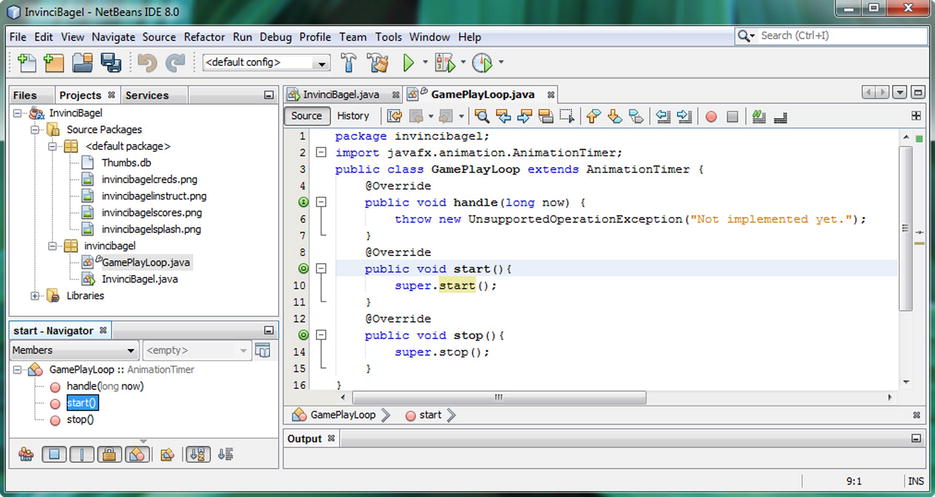Collapse the Source Packages tree node
This screenshot has height=497, width=935.
[35, 129]
